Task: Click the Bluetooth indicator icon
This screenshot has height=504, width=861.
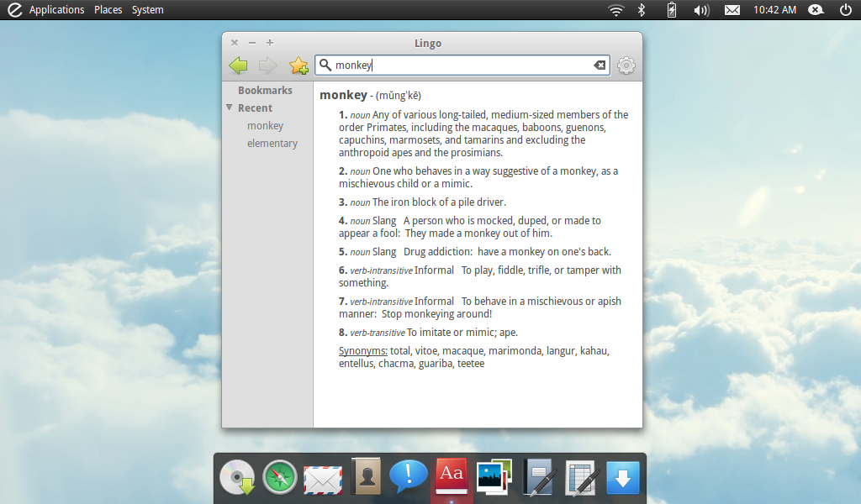Action: (641, 10)
